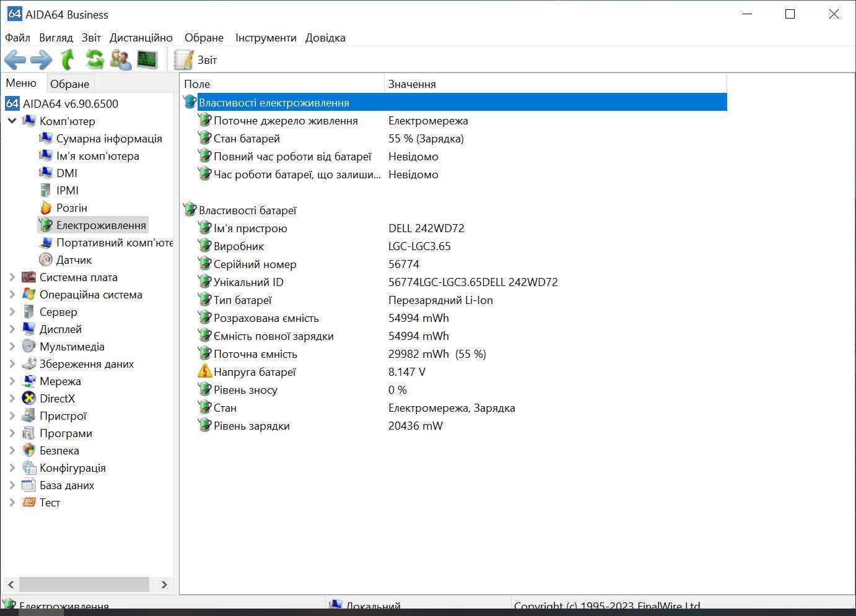Click value 54994 mWh for Розрахована ємність
This screenshot has width=856, height=616.
coord(419,318)
